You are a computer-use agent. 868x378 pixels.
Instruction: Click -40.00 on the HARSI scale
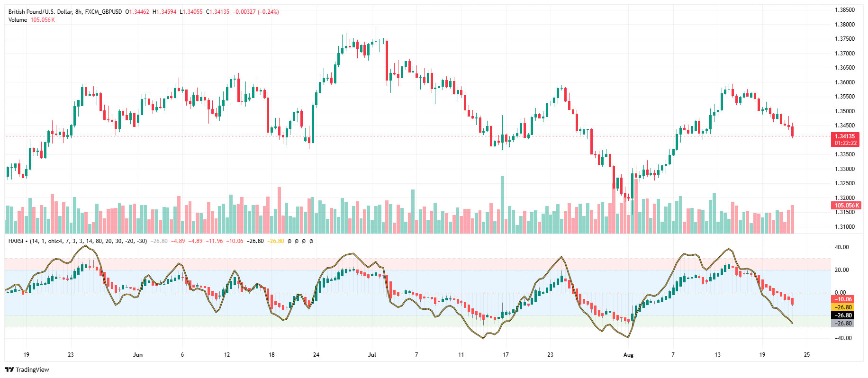pos(841,338)
